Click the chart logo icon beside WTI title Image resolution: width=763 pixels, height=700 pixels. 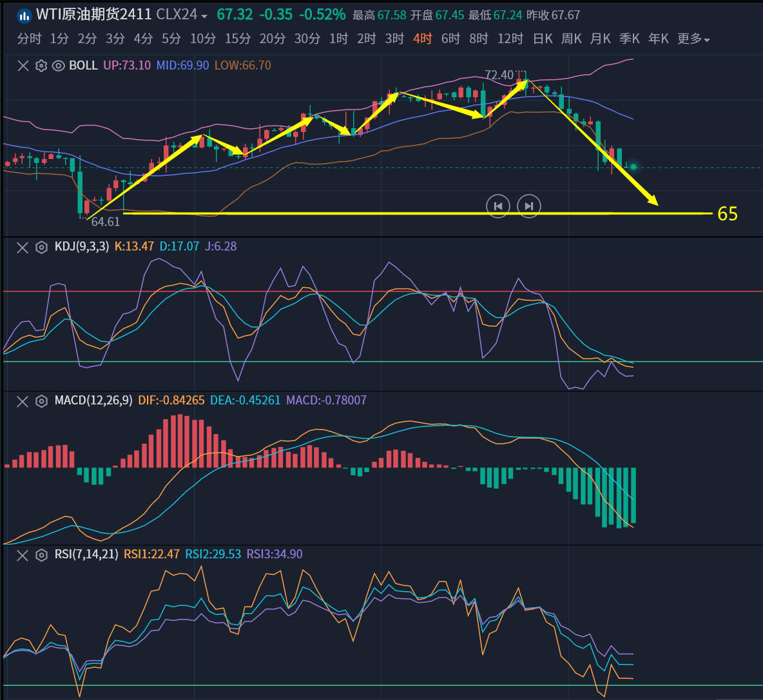coord(24,15)
